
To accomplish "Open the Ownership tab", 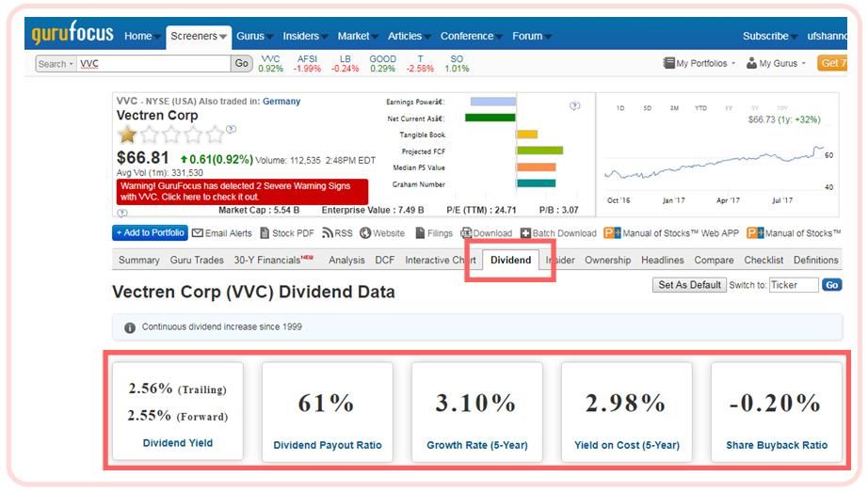I will pyautogui.click(x=608, y=260).
